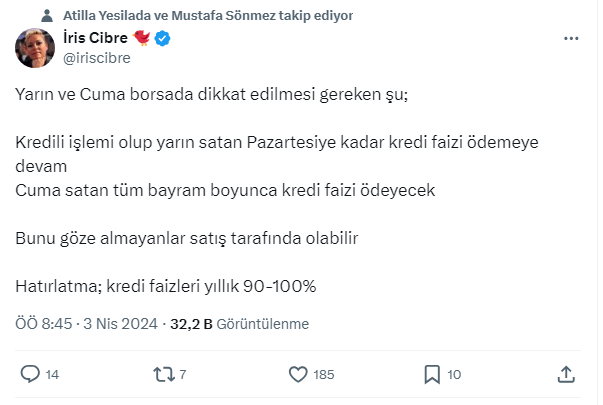This screenshot has height=405, width=603.
Task: Retweet this post using the repost icon
Action: (x=162, y=374)
